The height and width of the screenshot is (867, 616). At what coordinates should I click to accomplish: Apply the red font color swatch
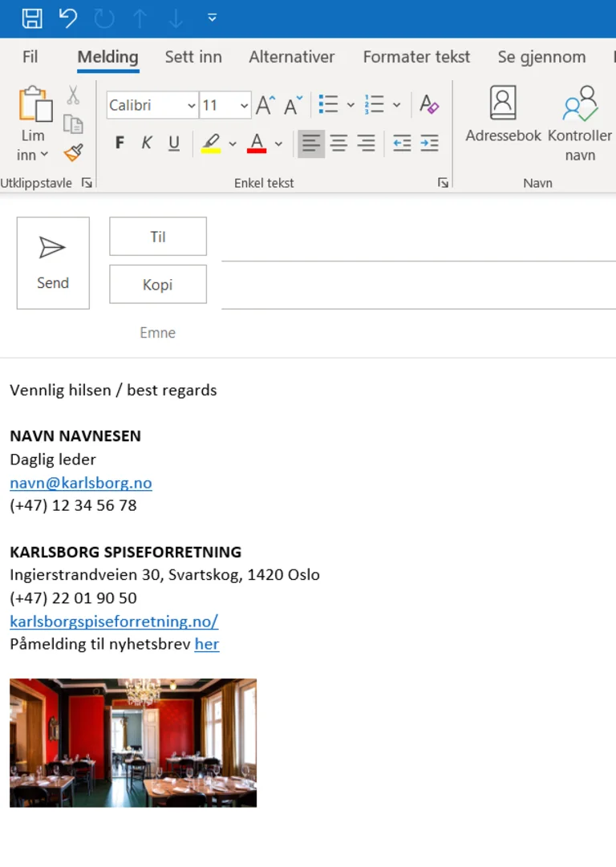(257, 144)
